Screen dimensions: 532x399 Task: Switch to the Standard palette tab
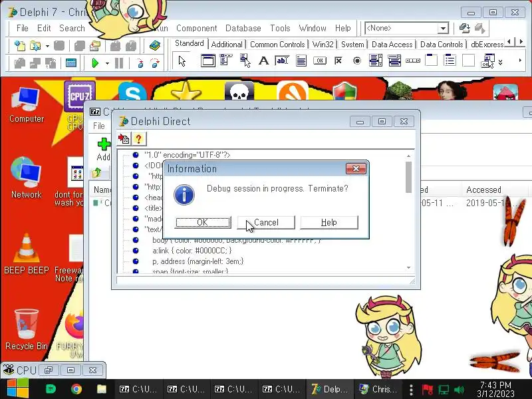pos(190,43)
